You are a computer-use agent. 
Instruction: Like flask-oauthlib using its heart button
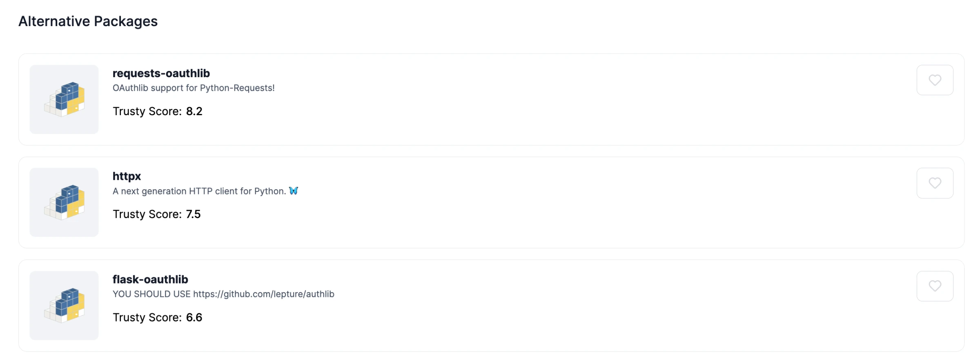935,286
